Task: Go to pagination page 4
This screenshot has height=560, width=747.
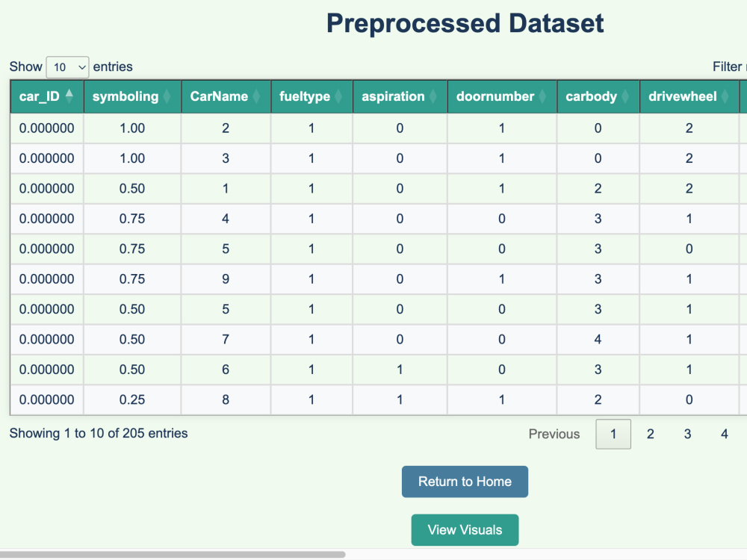Action: (x=724, y=434)
